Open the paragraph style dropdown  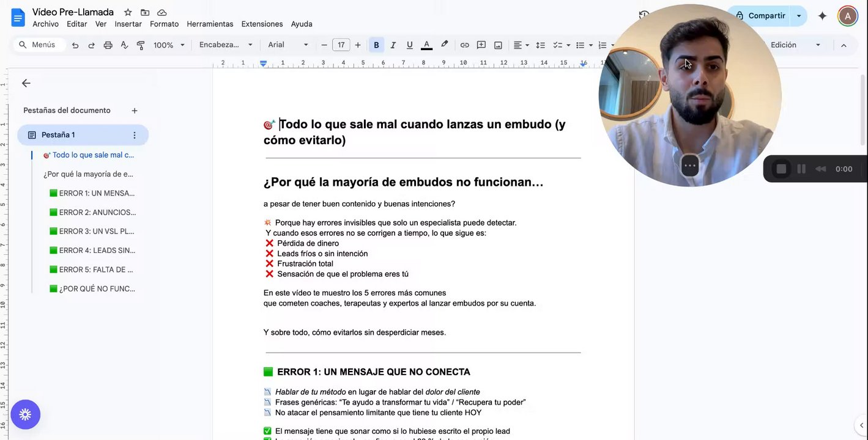click(226, 45)
